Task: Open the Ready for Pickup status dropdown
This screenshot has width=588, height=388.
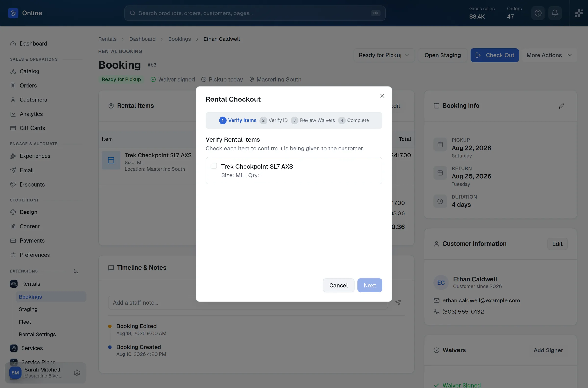Action: click(384, 55)
